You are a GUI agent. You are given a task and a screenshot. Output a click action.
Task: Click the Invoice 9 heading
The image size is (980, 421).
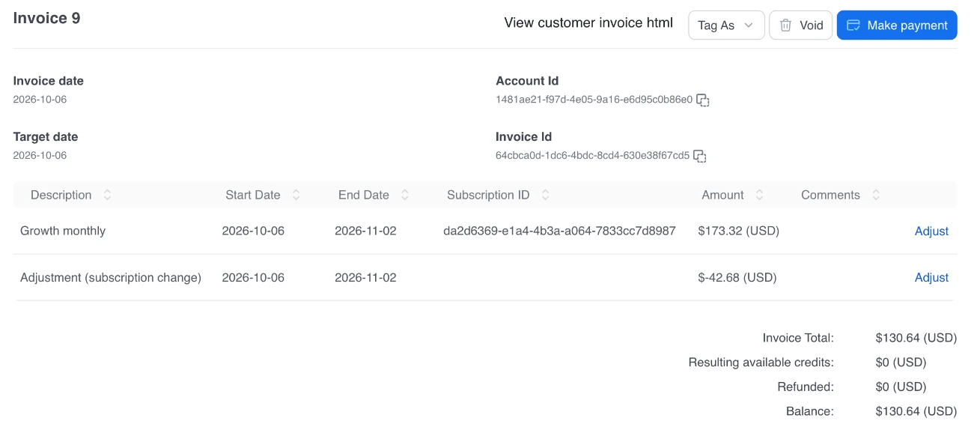tap(46, 18)
